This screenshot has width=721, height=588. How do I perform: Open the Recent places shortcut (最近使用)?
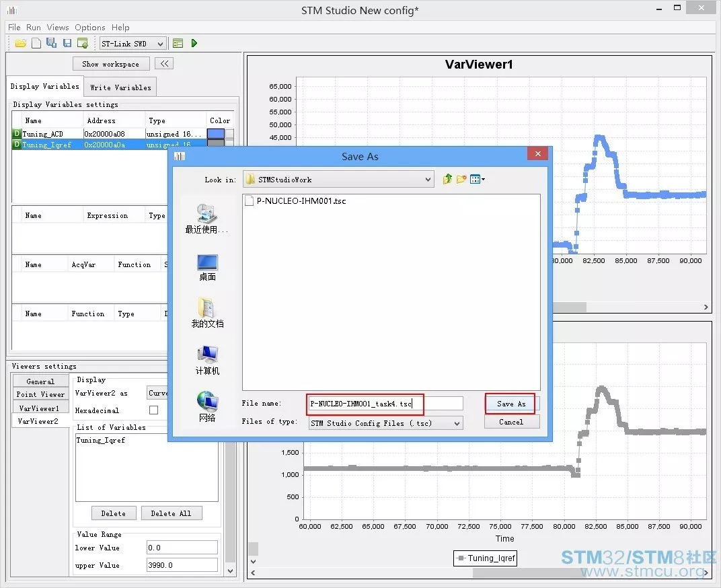[x=206, y=219]
